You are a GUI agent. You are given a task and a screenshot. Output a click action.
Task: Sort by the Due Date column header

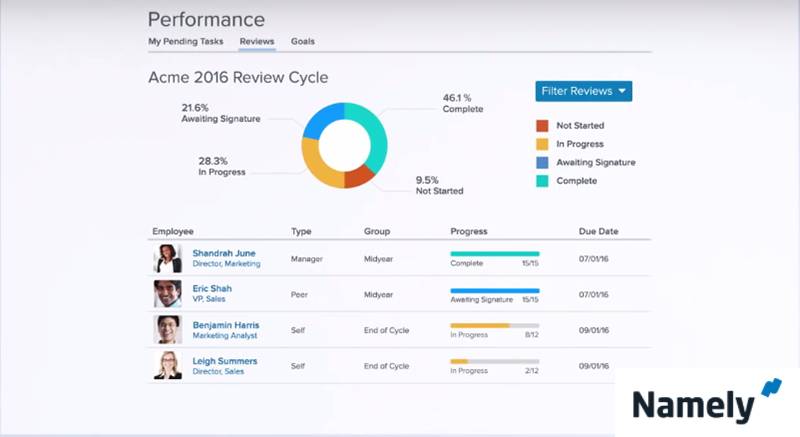(x=598, y=231)
